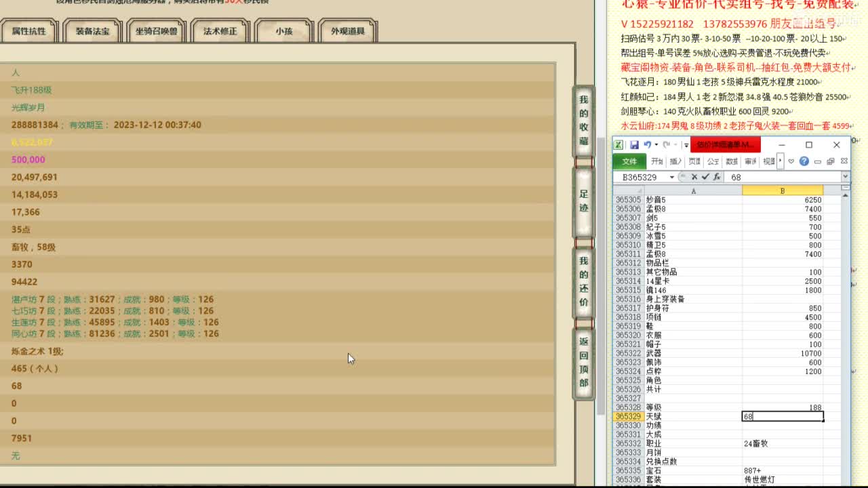
Task: Open Excel Help question mark icon
Action: (x=804, y=161)
